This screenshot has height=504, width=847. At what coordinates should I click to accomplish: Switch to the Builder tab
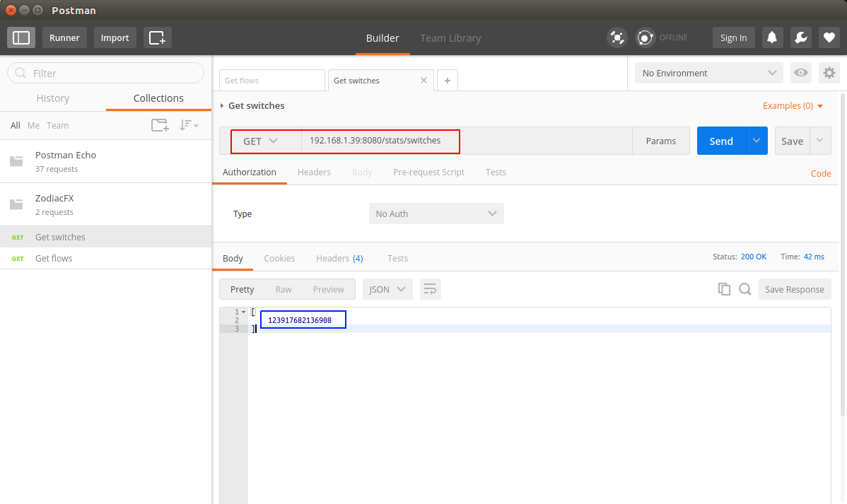(382, 37)
